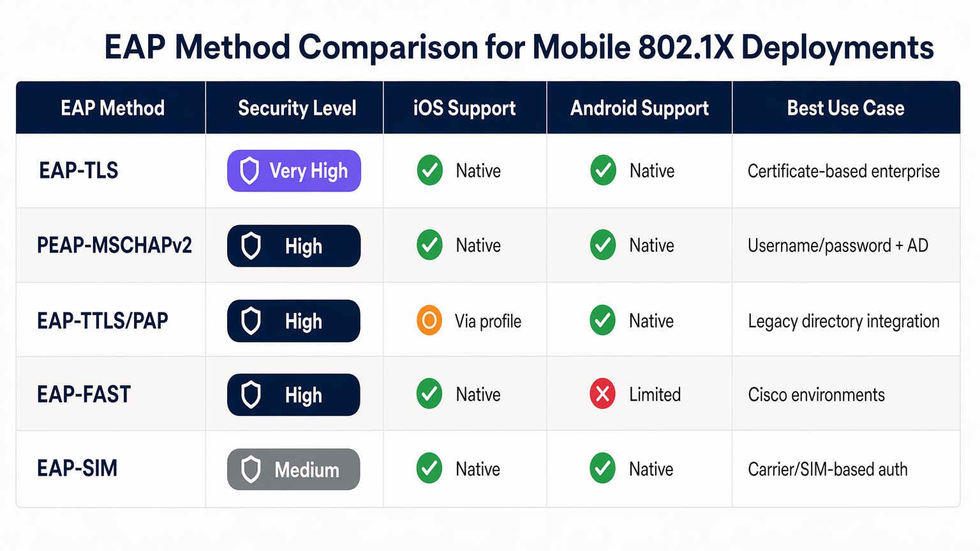Select the Best Use Case column header
Image resolution: width=980 pixels, height=551 pixels.
[845, 108]
